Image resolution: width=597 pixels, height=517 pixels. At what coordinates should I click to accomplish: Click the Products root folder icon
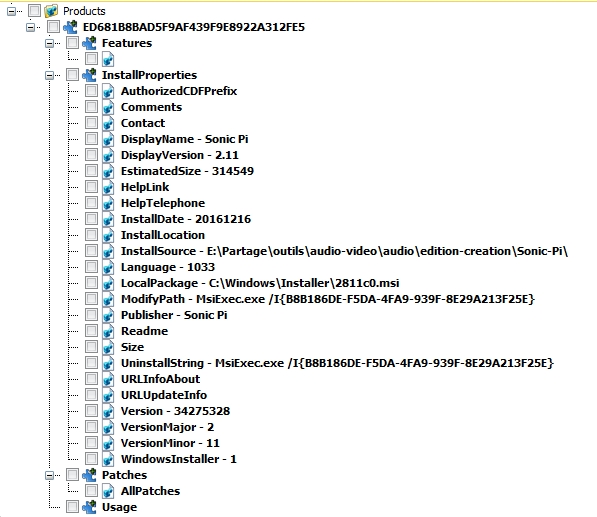pos(51,11)
